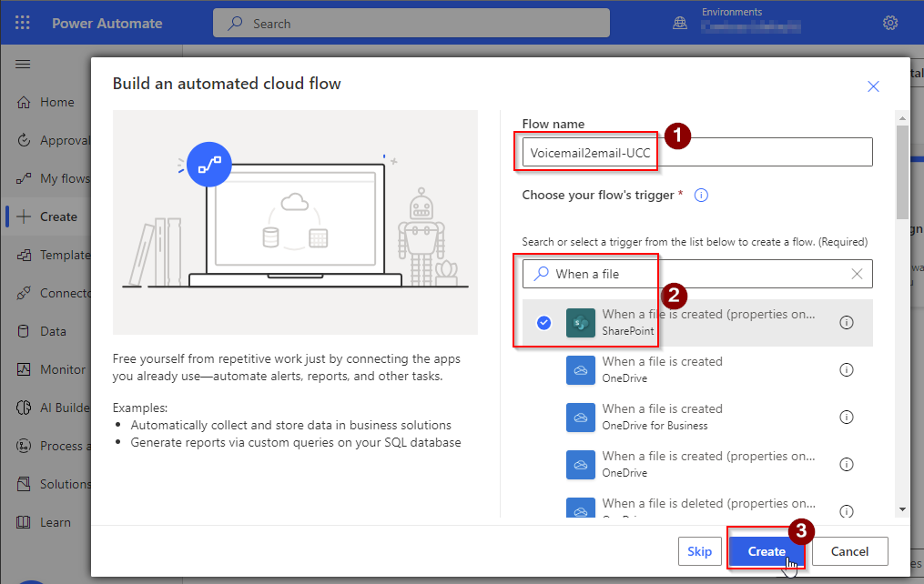The image size is (924, 584).
Task: Click the Create plus icon
Action: (x=24, y=216)
